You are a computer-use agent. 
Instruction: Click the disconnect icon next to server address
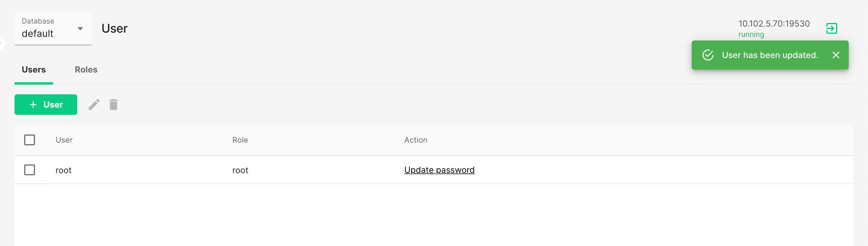coord(832,28)
